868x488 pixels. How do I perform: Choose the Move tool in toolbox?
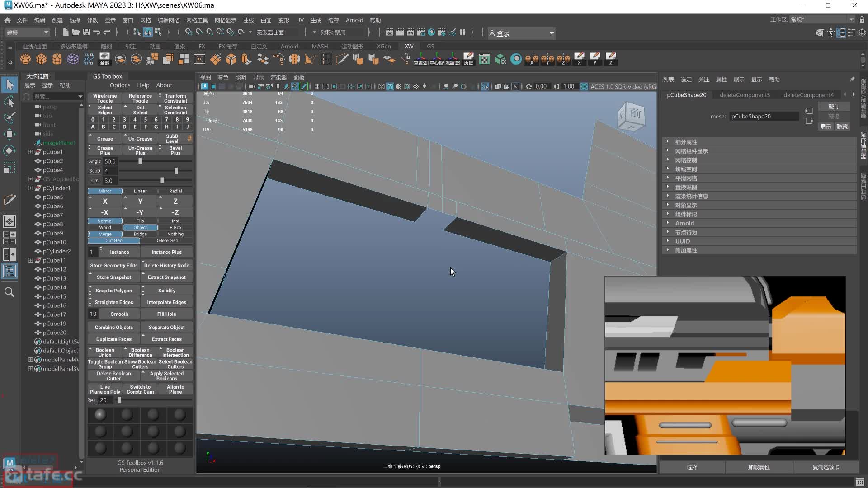[x=9, y=134]
